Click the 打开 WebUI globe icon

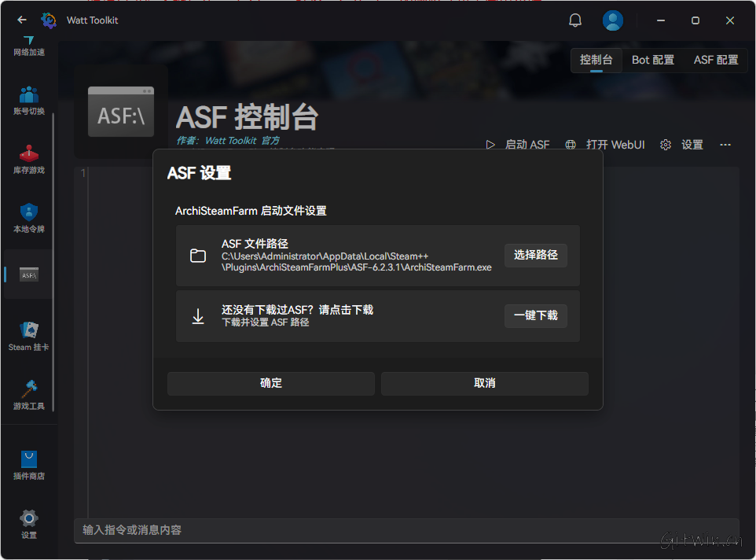(571, 145)
